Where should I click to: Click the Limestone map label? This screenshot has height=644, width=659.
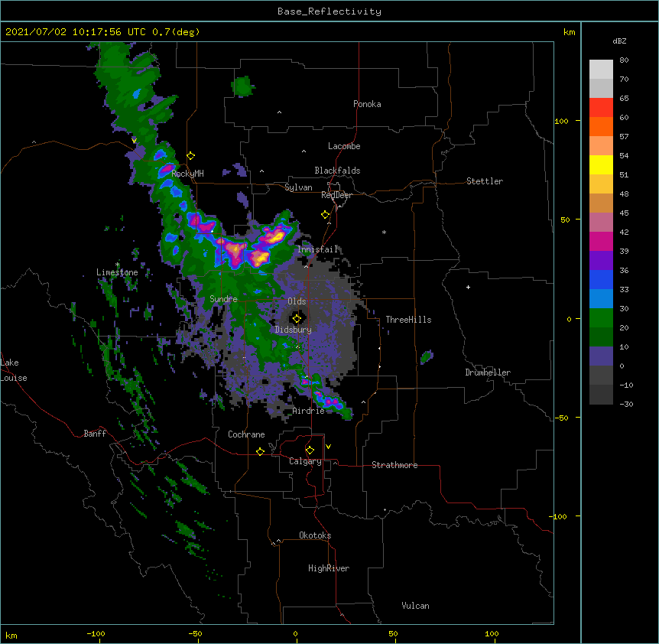click(117, 272)
